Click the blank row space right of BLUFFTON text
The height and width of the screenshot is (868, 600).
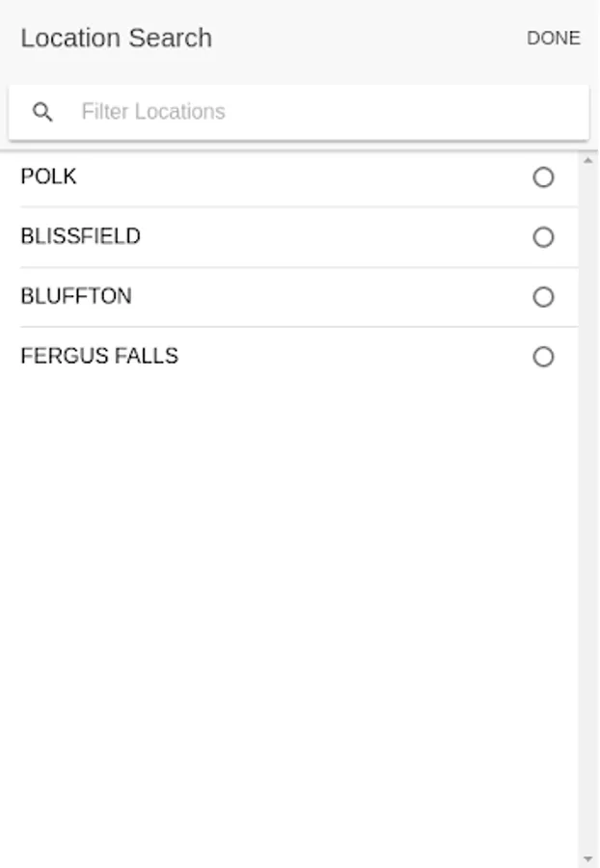[x=328, y=297]
